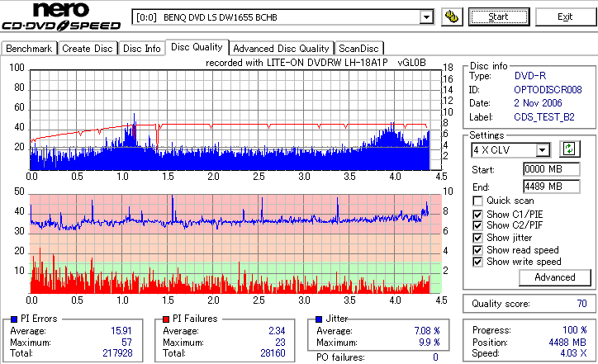Screen dimensions: 598x364
Task: Switch to the Benchmark tab
Action: 29,49
